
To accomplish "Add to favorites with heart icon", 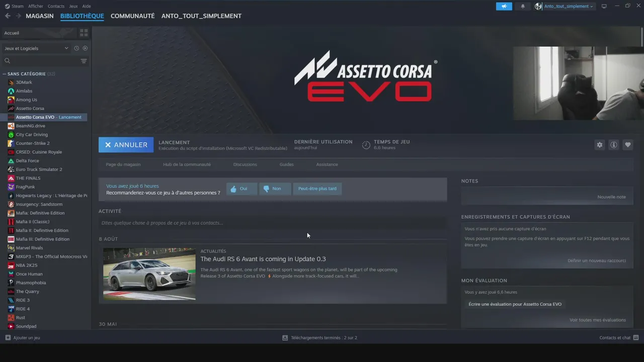I will click(x=628, y=145).
